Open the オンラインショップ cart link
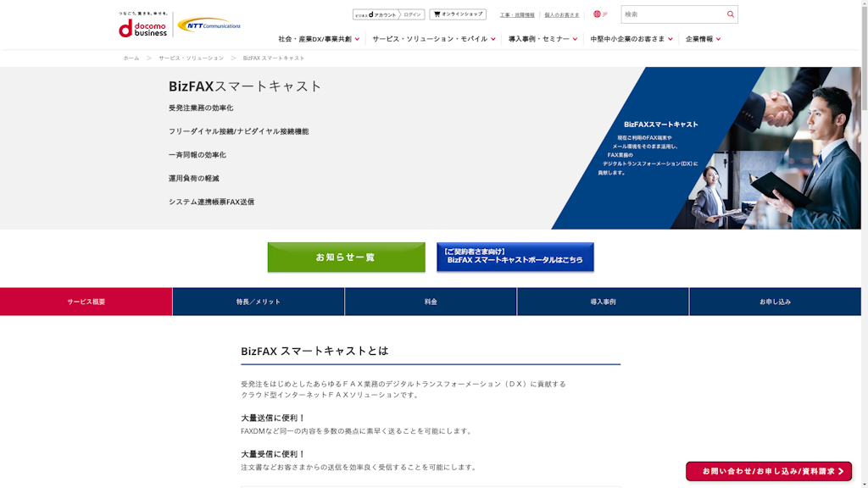868x488 pixels. [x=458, y=14]
